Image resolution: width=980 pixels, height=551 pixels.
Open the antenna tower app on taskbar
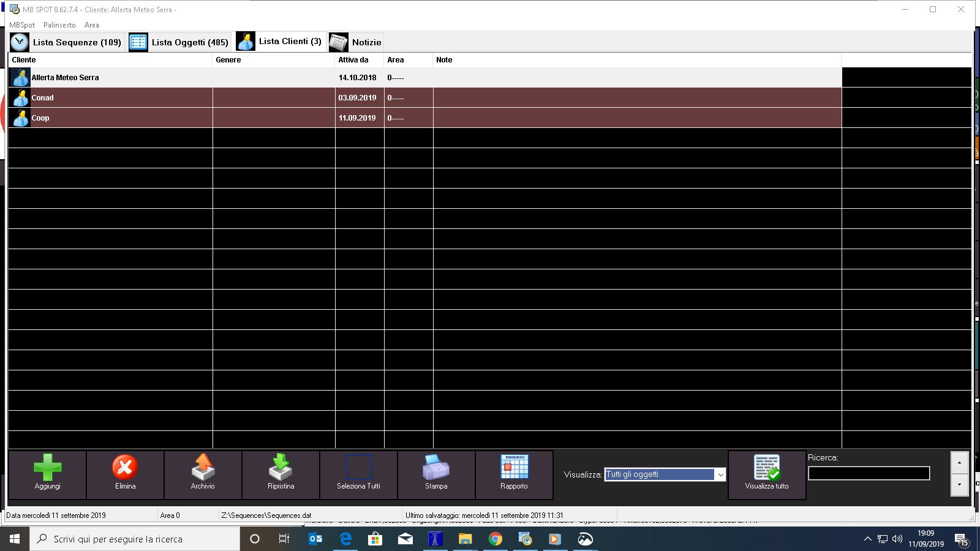point(435,539)
